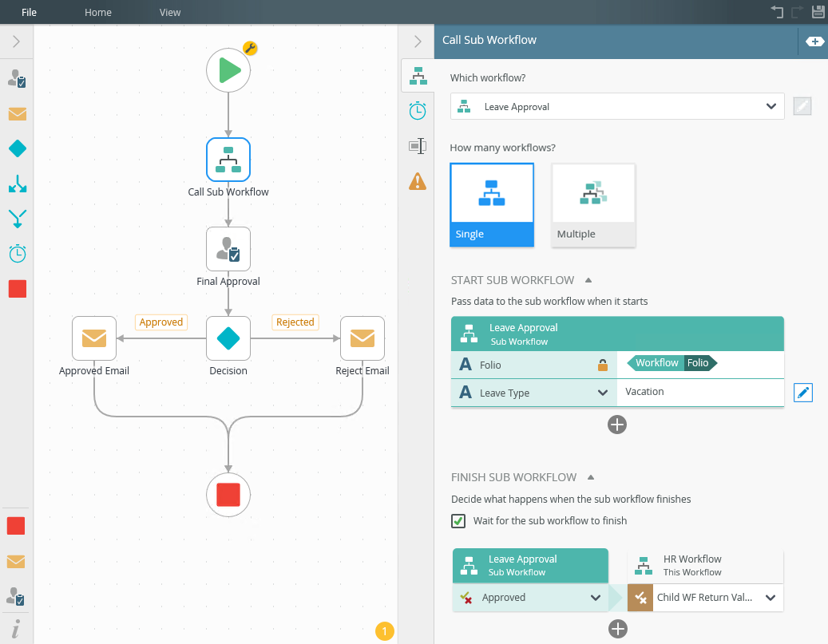Select the Final Approval step node
Viewport: 828px width, 644px height.
(x=228, y=249)
